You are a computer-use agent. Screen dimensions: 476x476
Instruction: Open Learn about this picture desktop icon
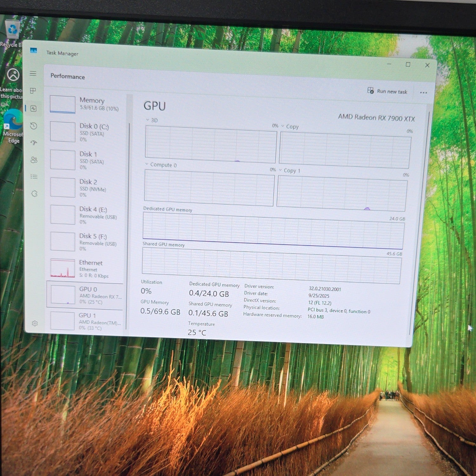(12, 83)
